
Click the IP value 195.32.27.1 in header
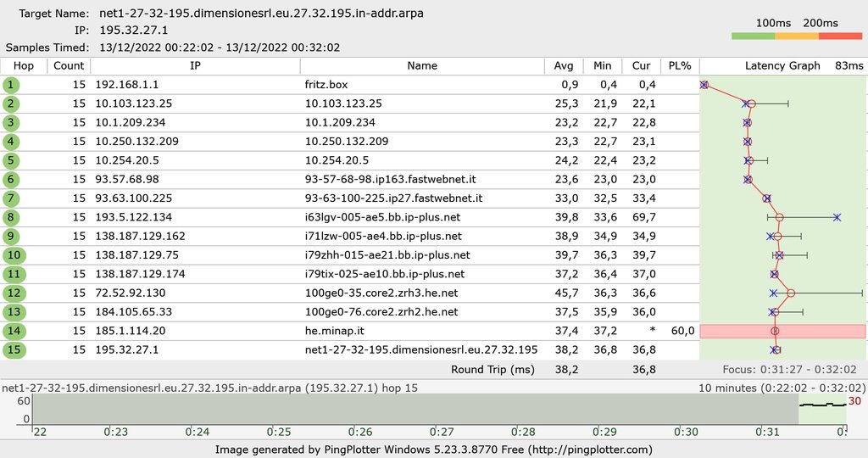(133, 30)
